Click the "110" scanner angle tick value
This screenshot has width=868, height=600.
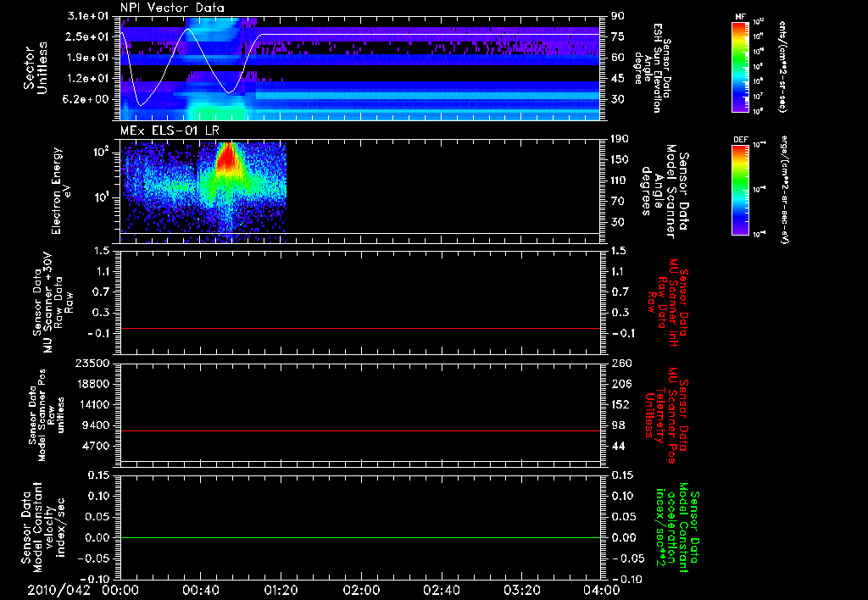620,181
